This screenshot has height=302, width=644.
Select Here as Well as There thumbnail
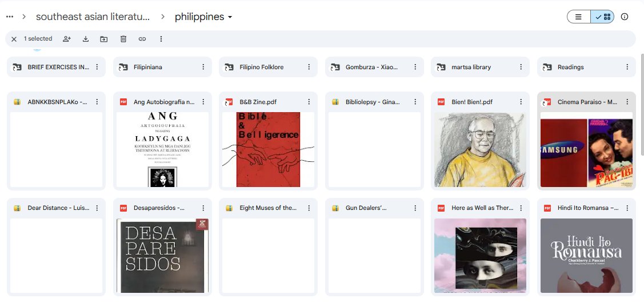click(480, 256)
